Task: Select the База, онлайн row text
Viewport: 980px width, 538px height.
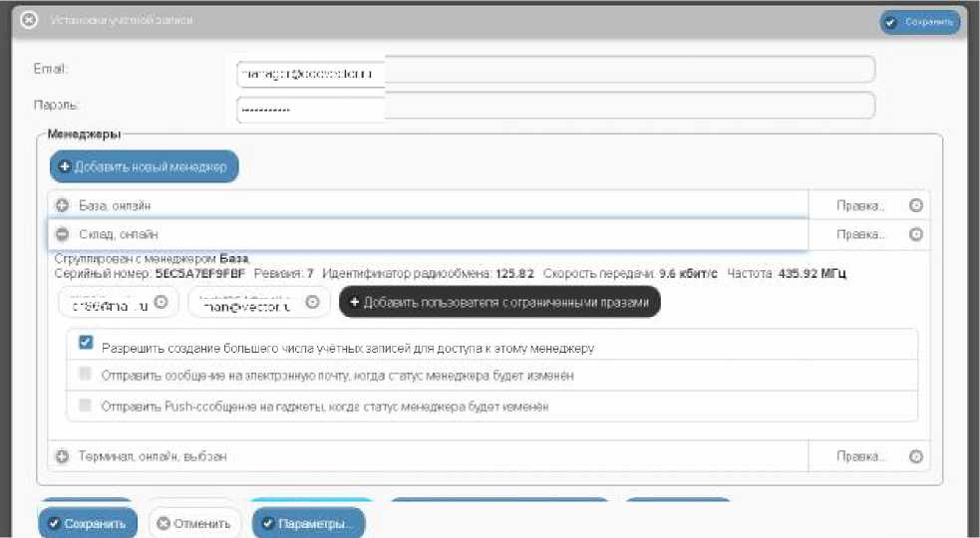Action: click(x=115, y=205)
